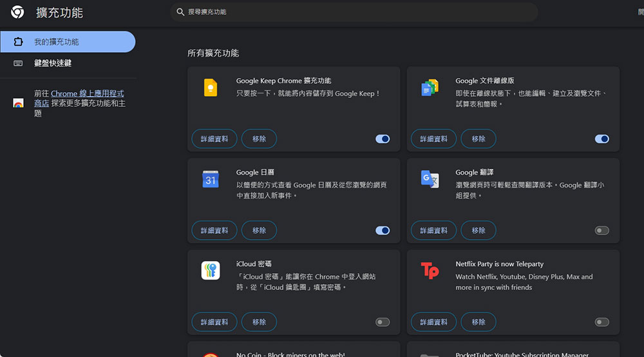Image resolution: width=644 pixels, height=357 pixels.
Task: Click the iCloud 密碼 title text
Action: tap(254, 264)
